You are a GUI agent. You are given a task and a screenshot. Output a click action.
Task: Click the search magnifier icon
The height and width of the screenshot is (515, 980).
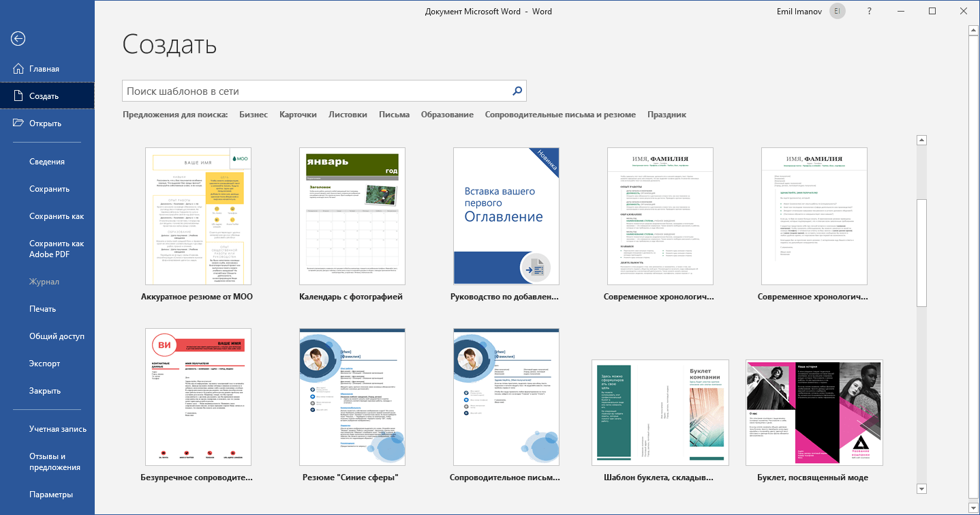tap(517, 91)
